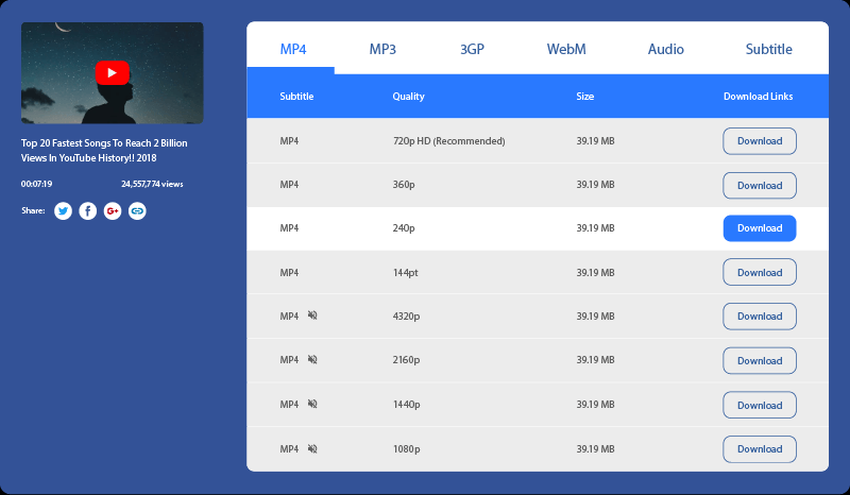The image size is (850, 495).
Task: Download the 720p HD recommended MP4
Action: [759, 141]
